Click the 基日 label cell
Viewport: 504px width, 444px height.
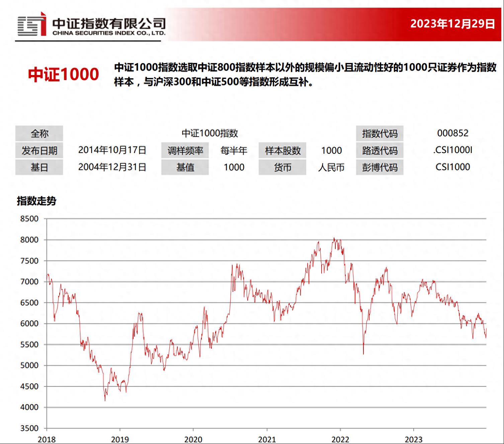pyautogui.click(x=39, y=167)
